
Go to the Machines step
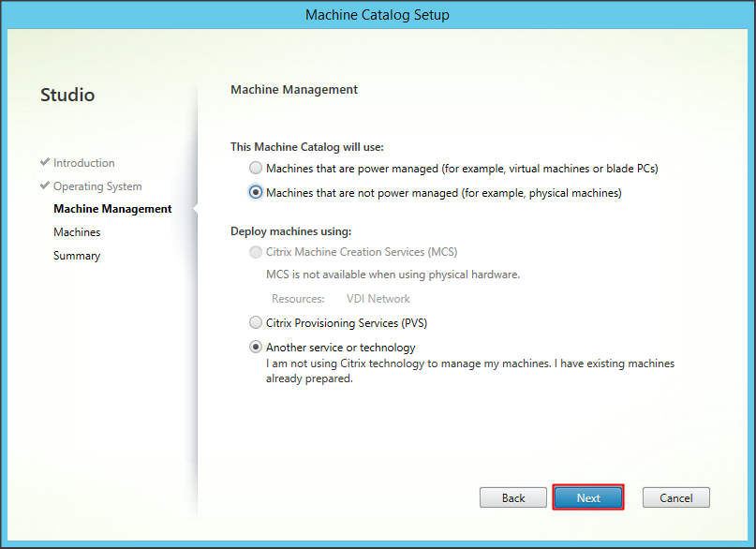click(77, 232)
